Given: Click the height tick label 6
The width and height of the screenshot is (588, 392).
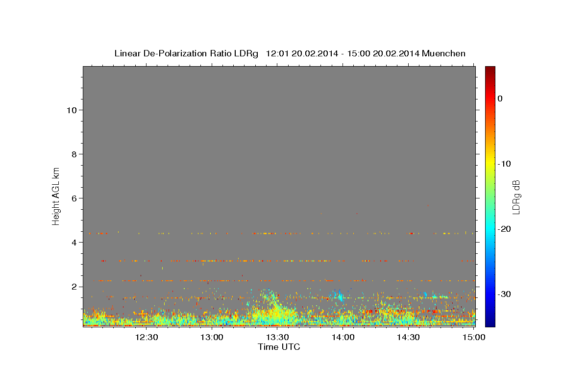Looking at the screenshot, I should tap(73, 198).
